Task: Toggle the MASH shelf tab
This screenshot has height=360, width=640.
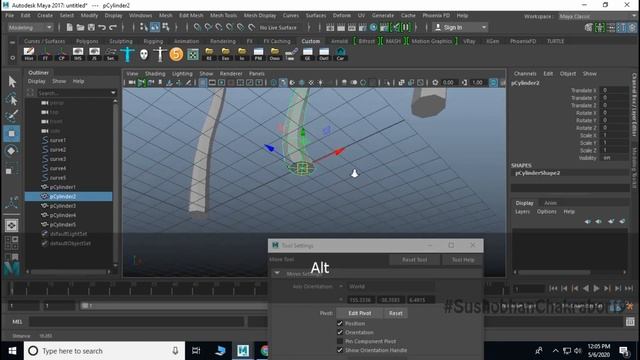Action: pyautogui.click(x=393, y=41)
